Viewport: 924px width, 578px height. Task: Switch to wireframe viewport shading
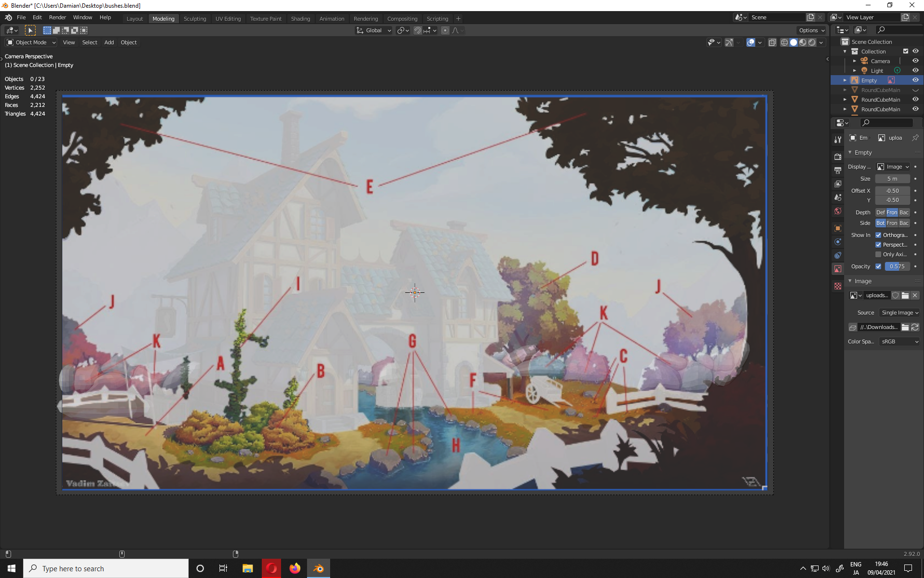tap(784, 42)
